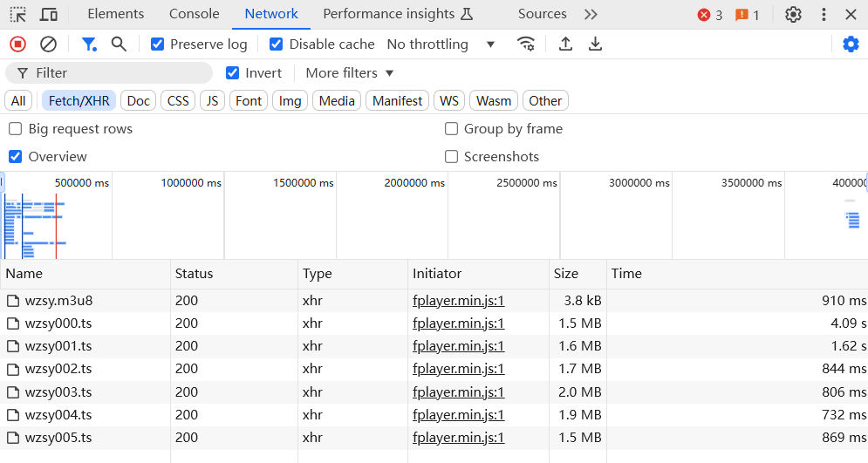Clear the network log

click(49, 44)
